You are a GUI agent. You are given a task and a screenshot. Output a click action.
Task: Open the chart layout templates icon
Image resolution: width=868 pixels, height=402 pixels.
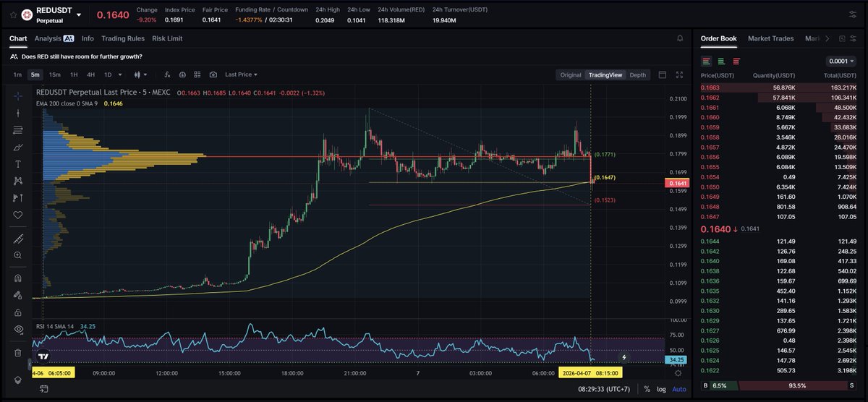[197, 74]
